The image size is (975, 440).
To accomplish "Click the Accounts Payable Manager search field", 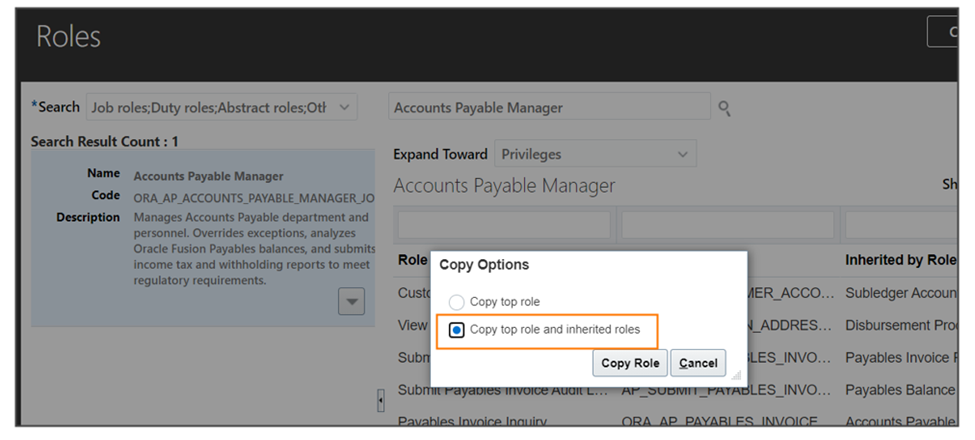I will (x=550, y=108).
